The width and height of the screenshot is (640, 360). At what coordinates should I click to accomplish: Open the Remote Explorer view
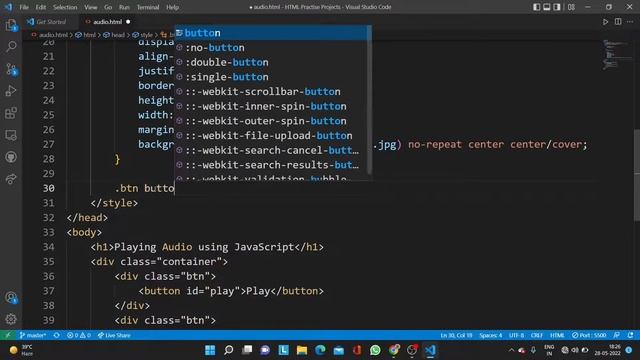11,135
